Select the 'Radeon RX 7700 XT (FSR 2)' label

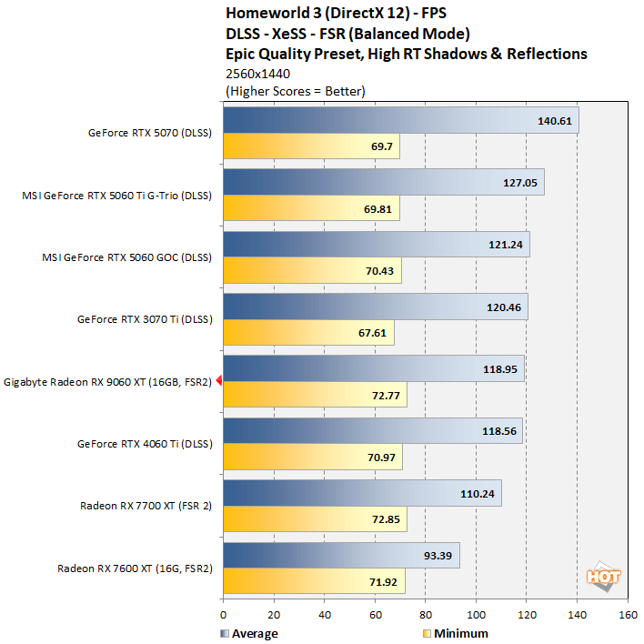click(146, 506)
